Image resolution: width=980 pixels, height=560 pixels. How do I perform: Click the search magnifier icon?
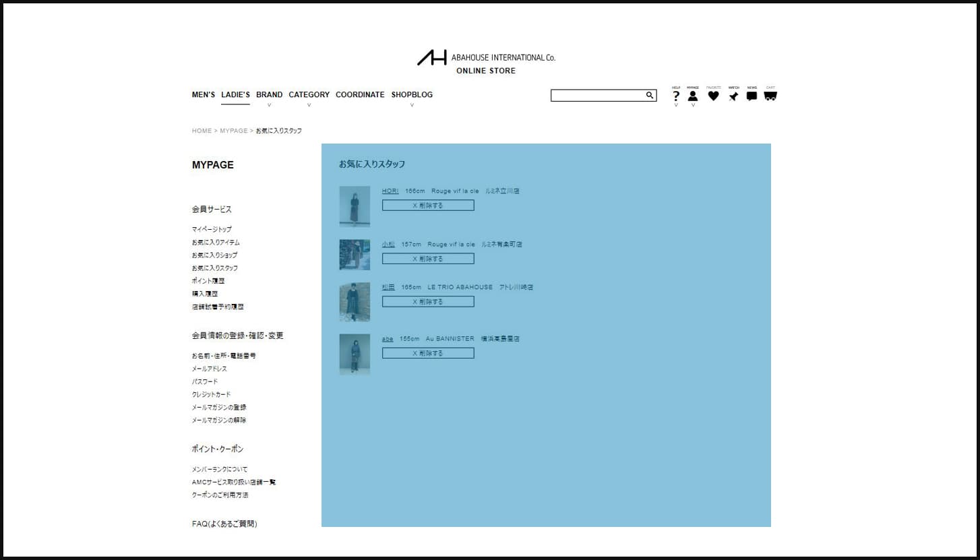point(650,95)
